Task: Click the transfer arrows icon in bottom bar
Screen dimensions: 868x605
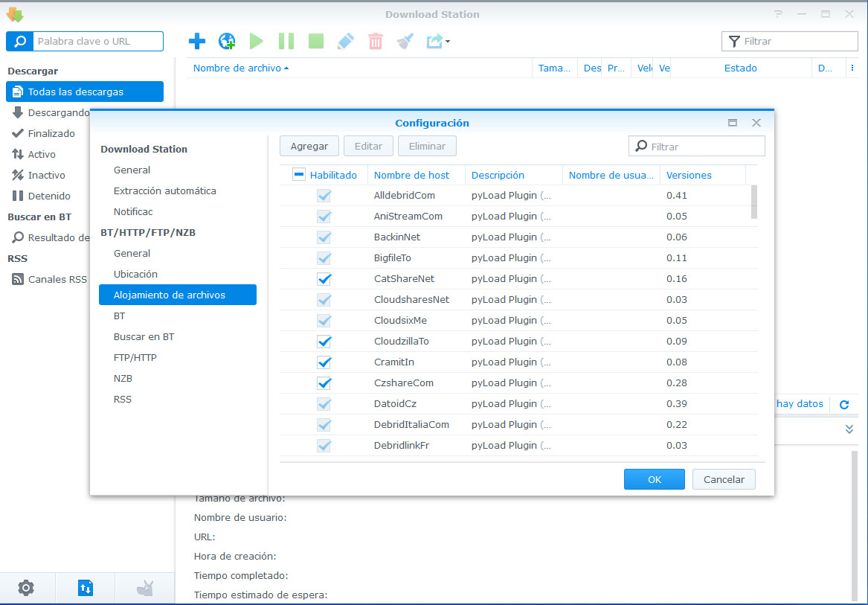Action: pyautogui.click(x=86, y=588)
